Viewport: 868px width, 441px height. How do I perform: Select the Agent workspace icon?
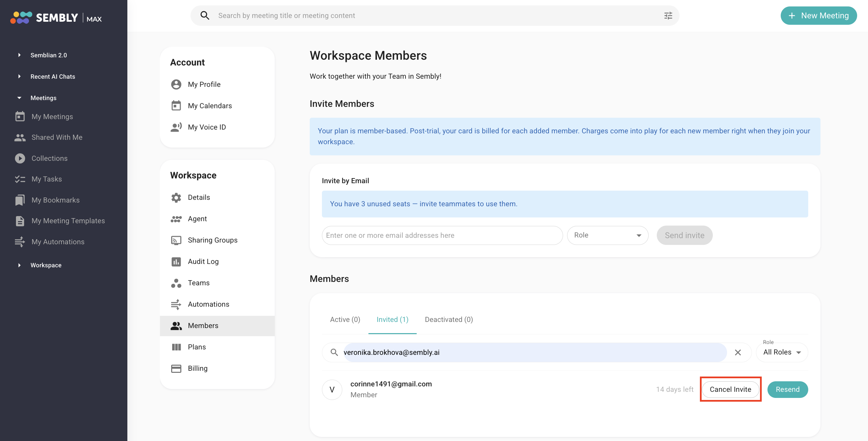click(176, 219)
